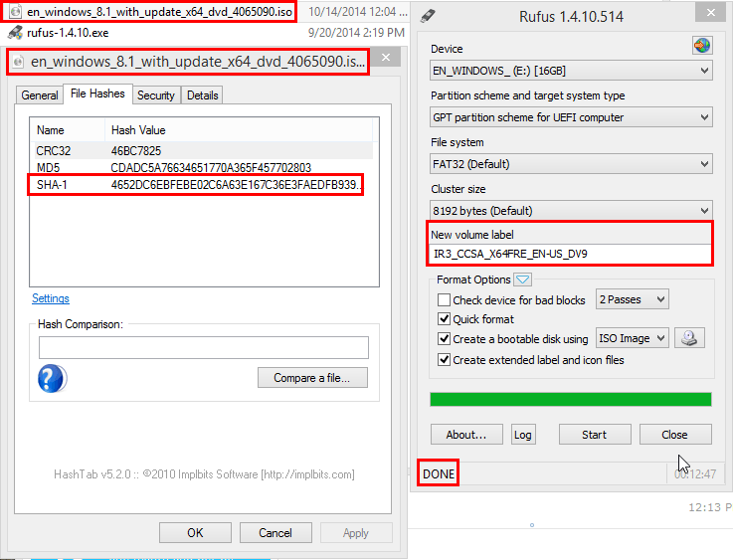Viewport: 733px width, 560px height.
Task: Click the rufus-1.4.10.exe file icon
Action: (x=16, y=32)
